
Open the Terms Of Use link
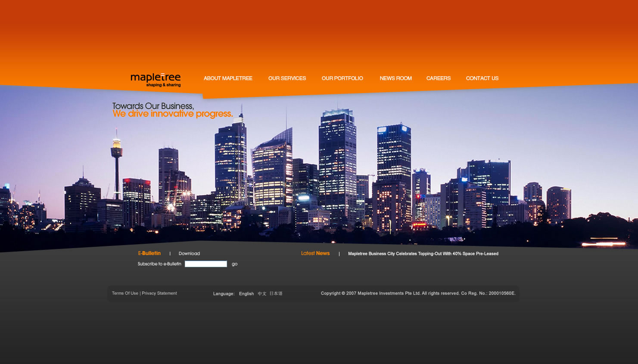coord(125,293)
